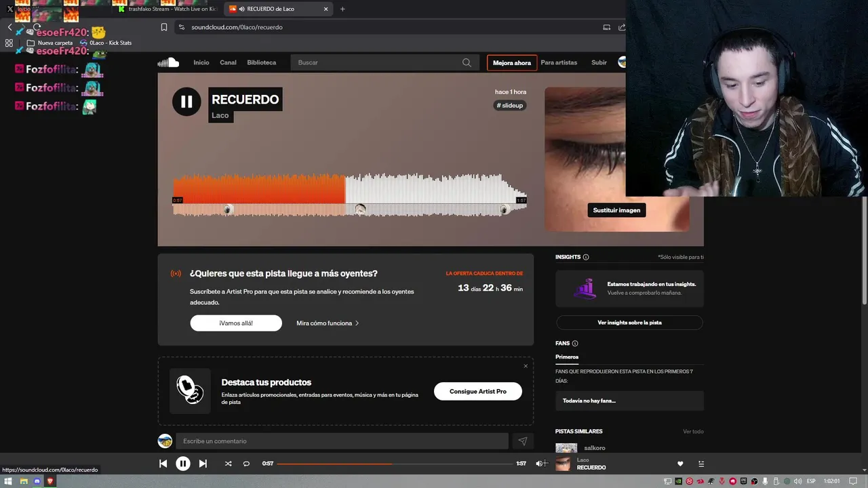
Task: Open the next-up queue icon
Action: click(701, 464)
